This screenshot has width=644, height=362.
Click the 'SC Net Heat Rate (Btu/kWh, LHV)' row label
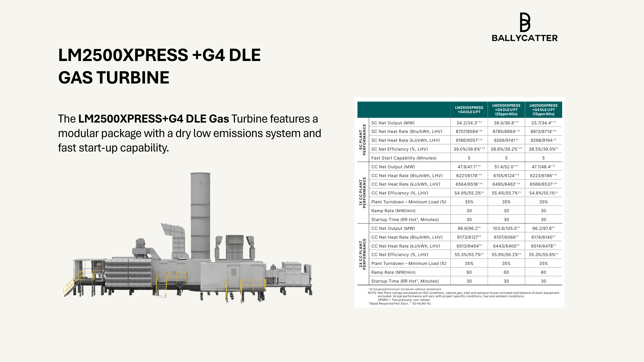[x=406, y=131]
